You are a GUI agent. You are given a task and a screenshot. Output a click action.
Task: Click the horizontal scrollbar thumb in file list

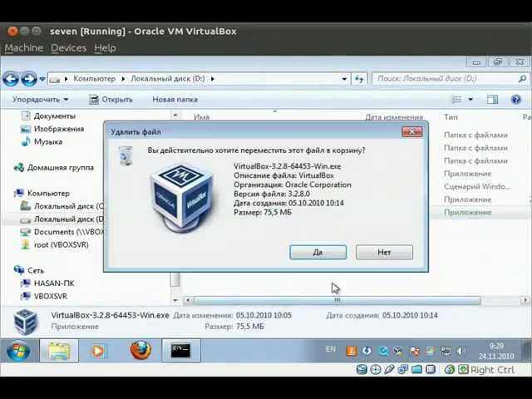(x=337, y=300)
